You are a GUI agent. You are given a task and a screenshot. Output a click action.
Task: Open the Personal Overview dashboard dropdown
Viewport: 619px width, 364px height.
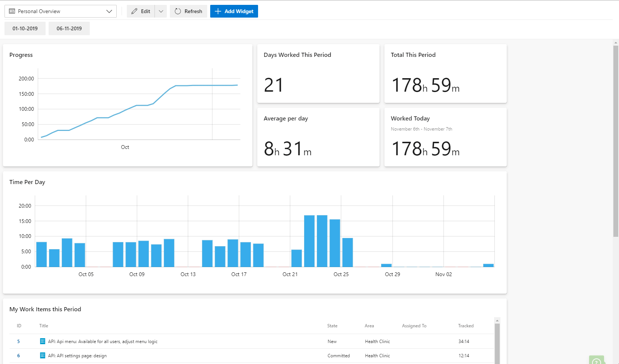(x=61, y=11)
